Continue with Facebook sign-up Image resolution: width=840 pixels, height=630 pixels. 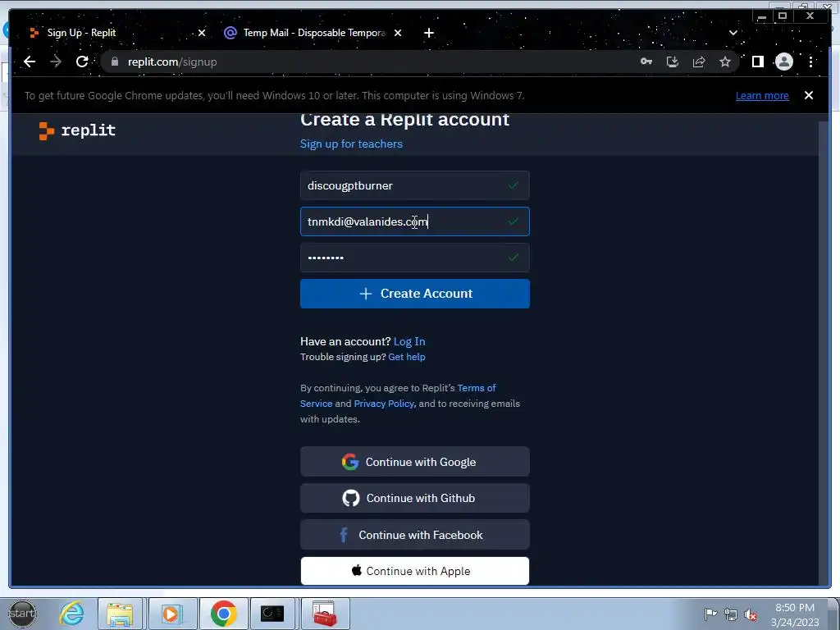414,535
